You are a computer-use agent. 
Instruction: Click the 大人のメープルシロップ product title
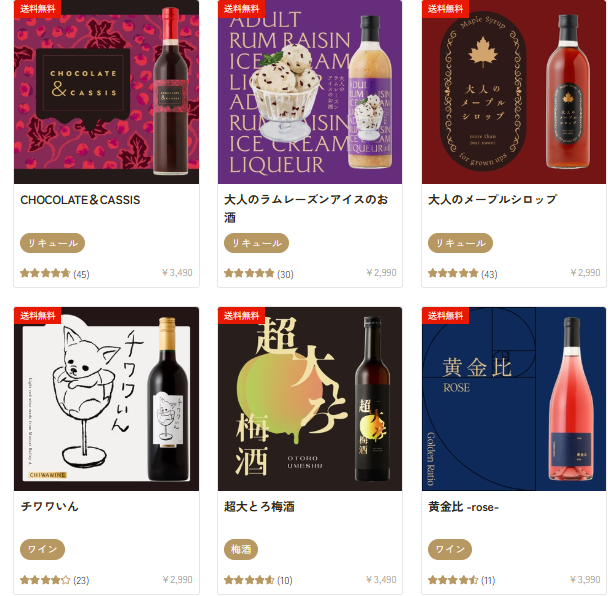[492, 200]
